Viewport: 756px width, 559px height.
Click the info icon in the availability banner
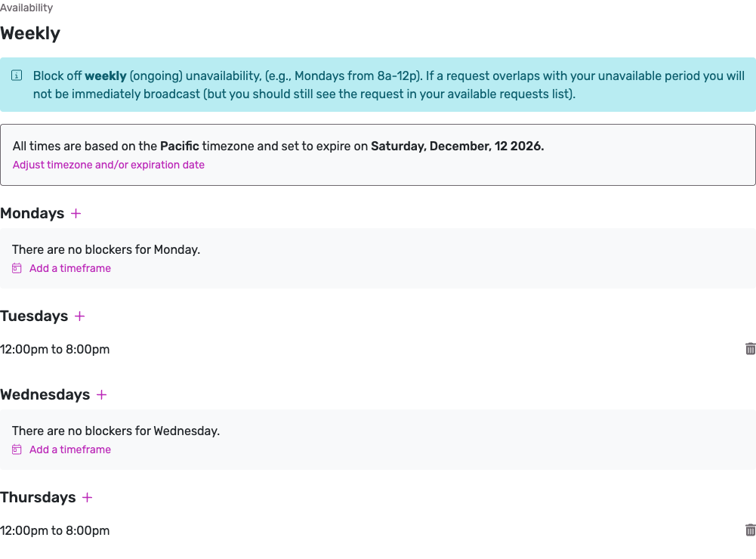(x=16, y=75)
